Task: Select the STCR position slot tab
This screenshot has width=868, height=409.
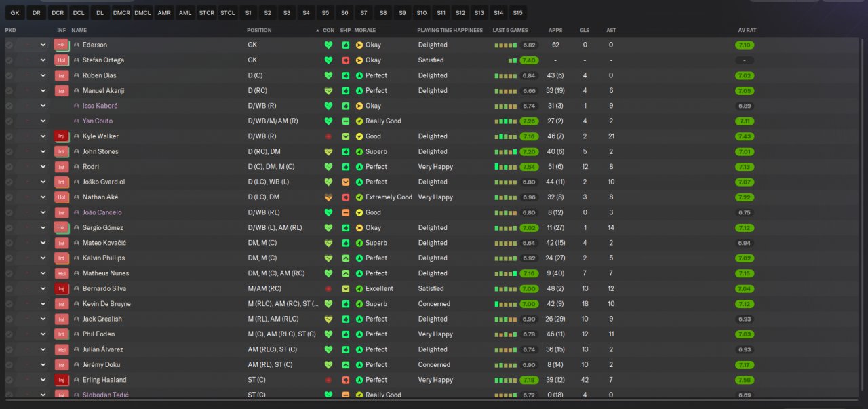Action: 206,13
